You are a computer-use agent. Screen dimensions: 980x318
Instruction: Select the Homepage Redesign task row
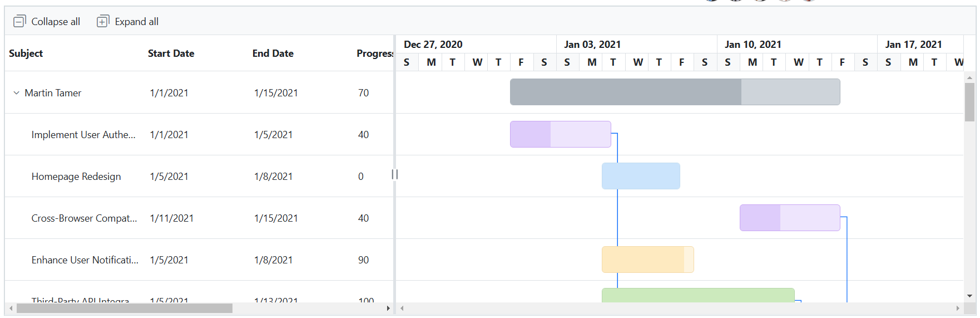[76, 177]
